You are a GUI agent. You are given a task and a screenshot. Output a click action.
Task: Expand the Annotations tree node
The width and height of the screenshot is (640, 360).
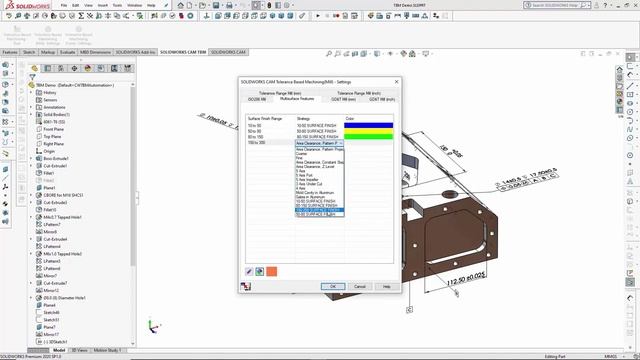tap(31, 107)
